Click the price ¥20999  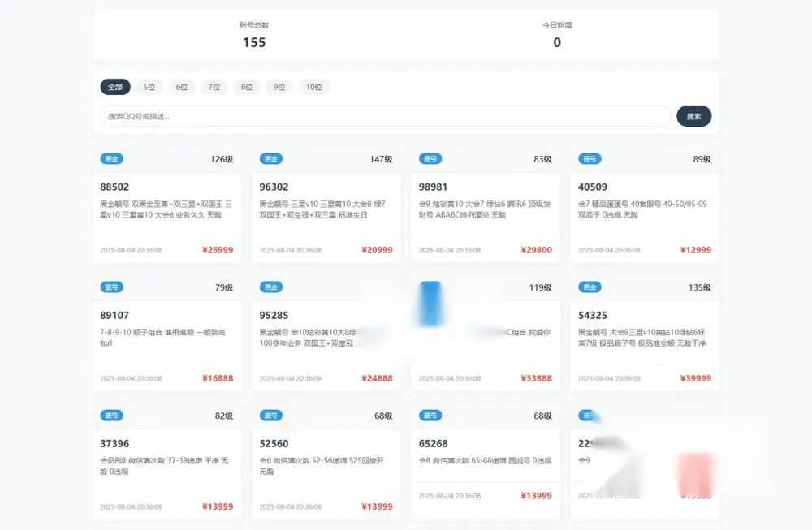click(x=377, y=250)
